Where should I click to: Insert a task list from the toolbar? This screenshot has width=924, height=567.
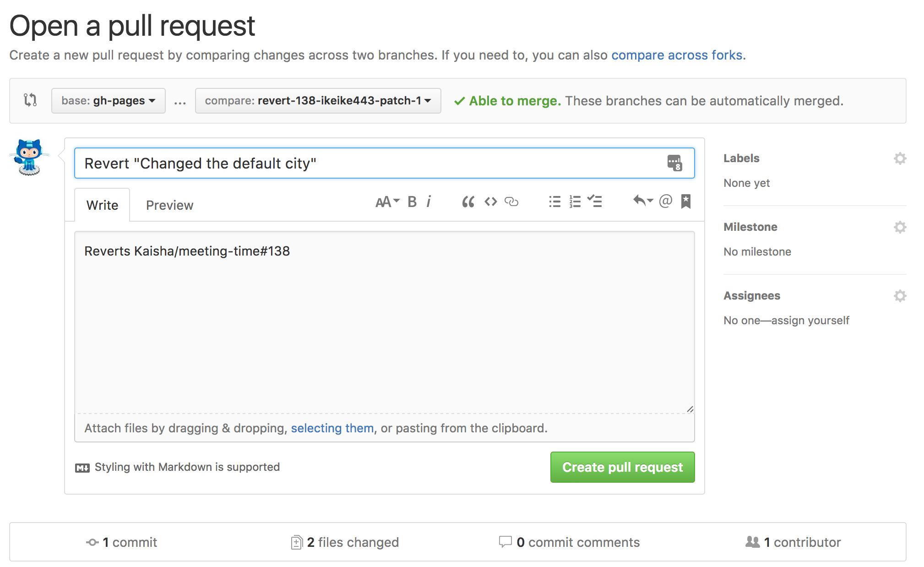(595, 202)
